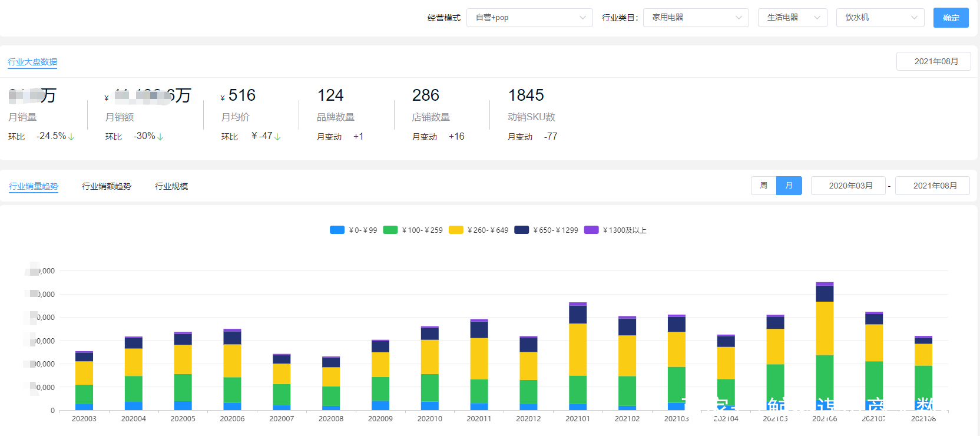This screenshot has height=436, width=980.
Task: Click the 202008 bar in chart
Action: [331, 384]
